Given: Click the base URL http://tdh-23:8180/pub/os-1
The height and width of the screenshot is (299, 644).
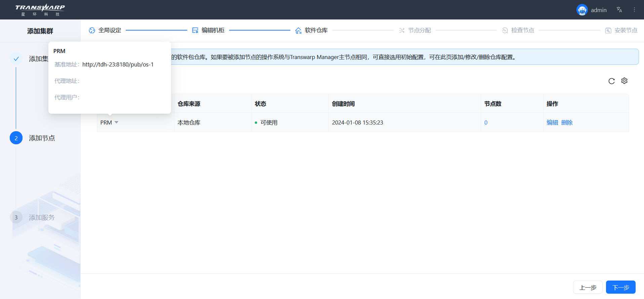Looking at the screenshot, I should 118,64.
